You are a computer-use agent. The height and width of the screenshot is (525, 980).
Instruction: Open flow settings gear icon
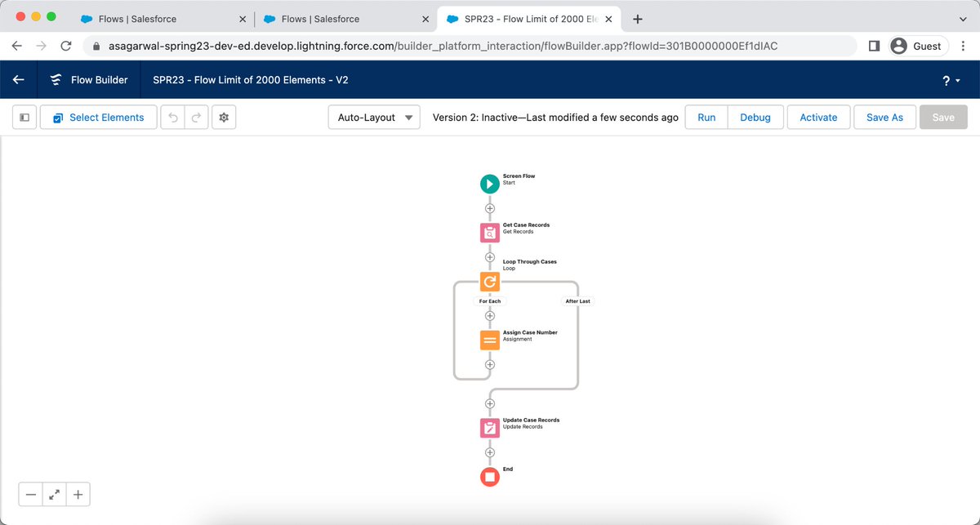224,118
